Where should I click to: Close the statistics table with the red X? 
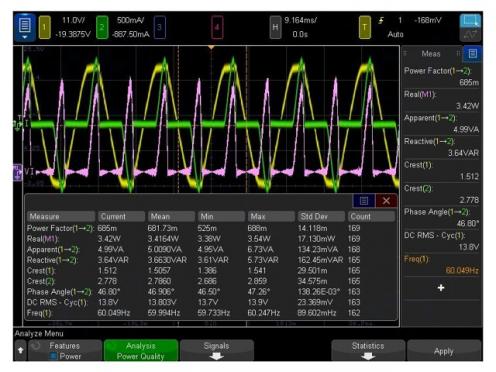coord(386,201)
